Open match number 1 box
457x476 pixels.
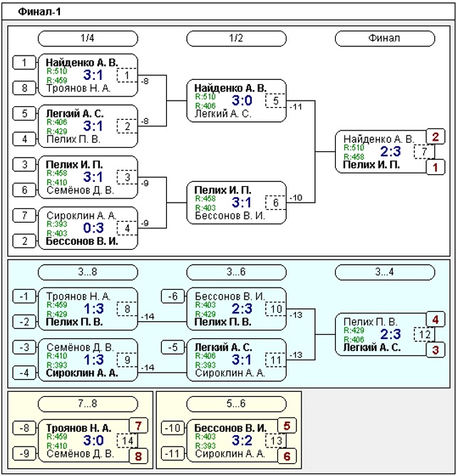click(127, 75)
